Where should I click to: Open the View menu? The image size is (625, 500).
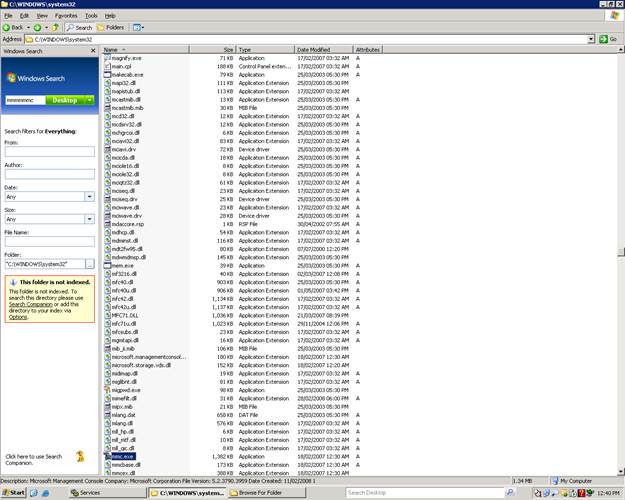pyautogui.click(x=42, y=16)
